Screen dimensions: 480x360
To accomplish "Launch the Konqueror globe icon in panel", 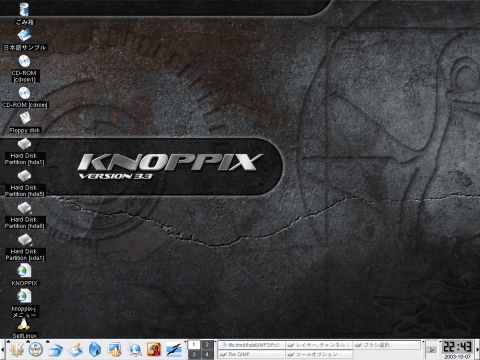I will 134,350.
